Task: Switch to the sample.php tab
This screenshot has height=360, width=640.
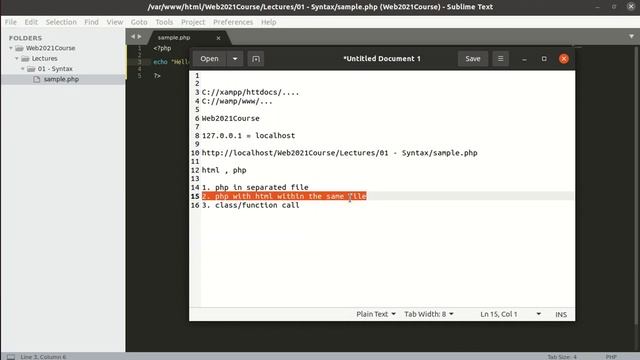Action: (174, 38)
